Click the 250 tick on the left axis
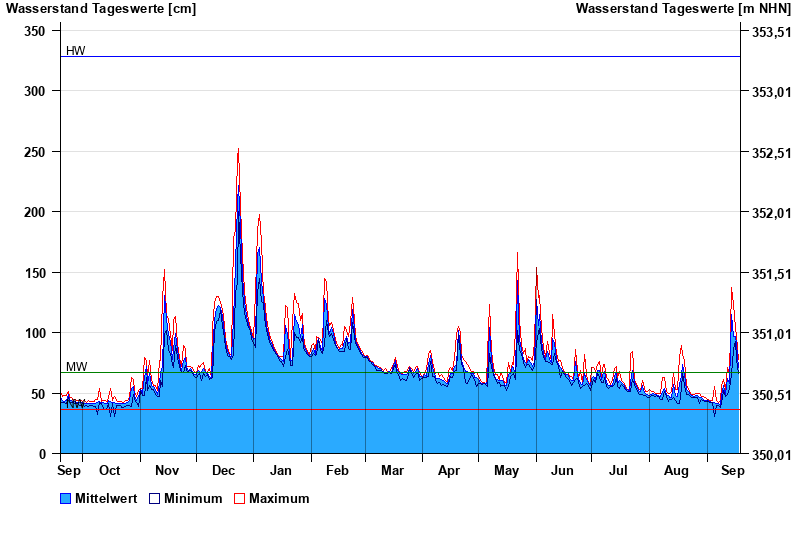 (35, 152)
